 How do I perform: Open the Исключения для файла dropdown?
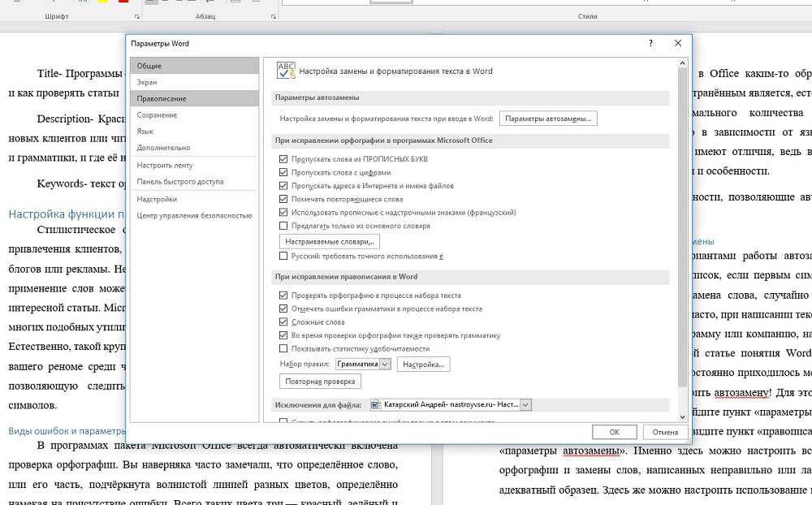(x=525, y=404)
